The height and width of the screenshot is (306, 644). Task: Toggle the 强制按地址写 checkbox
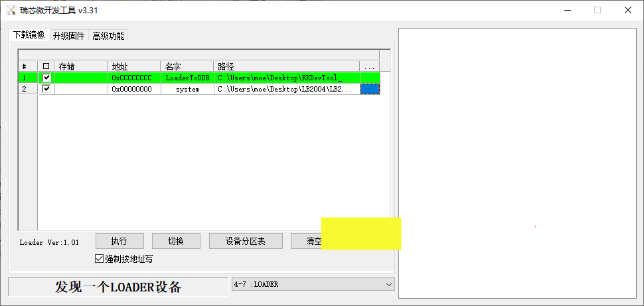click(100, 259)
